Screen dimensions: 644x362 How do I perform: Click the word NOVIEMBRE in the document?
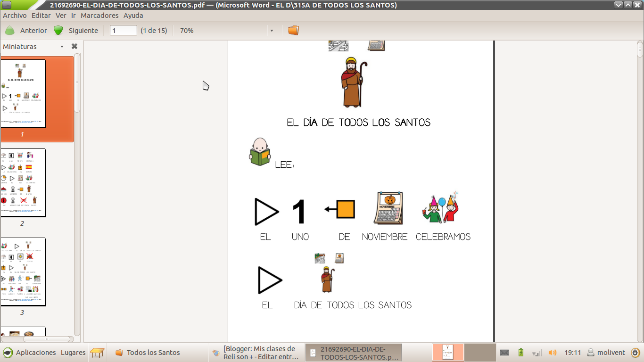click(385, 237)
